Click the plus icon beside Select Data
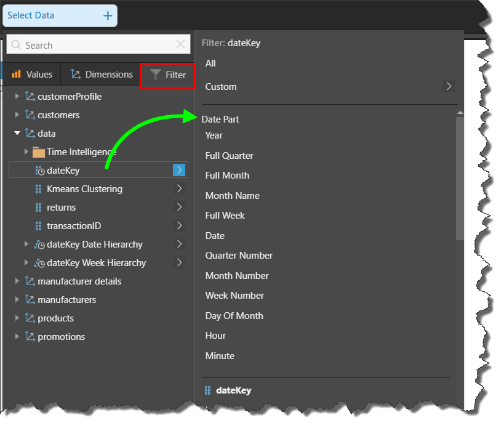The image size is (504, 428). (x=108, y=16)
